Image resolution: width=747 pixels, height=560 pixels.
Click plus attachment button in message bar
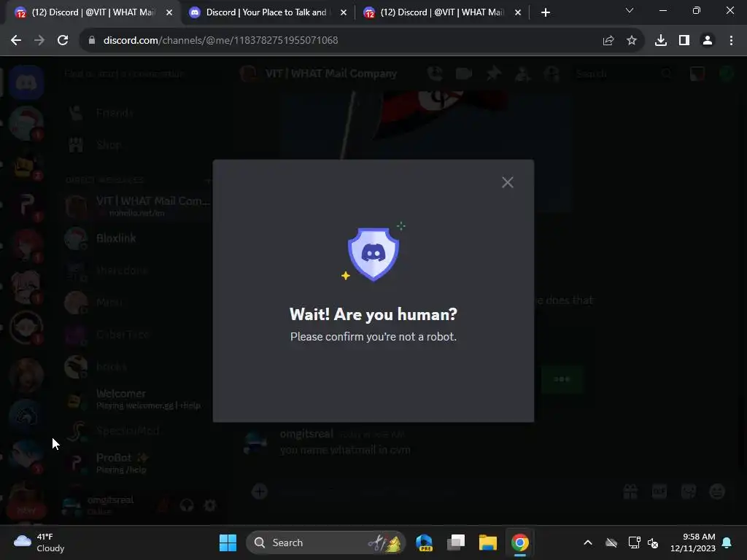260,491
